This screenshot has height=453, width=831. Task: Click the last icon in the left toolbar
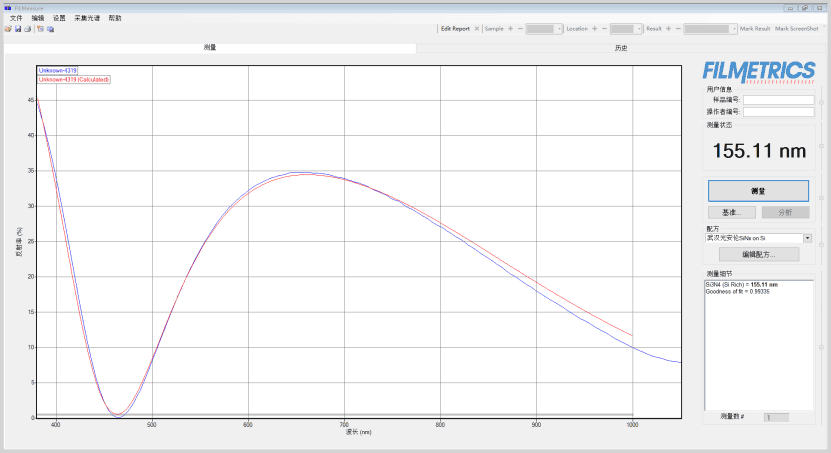[51, 29]
